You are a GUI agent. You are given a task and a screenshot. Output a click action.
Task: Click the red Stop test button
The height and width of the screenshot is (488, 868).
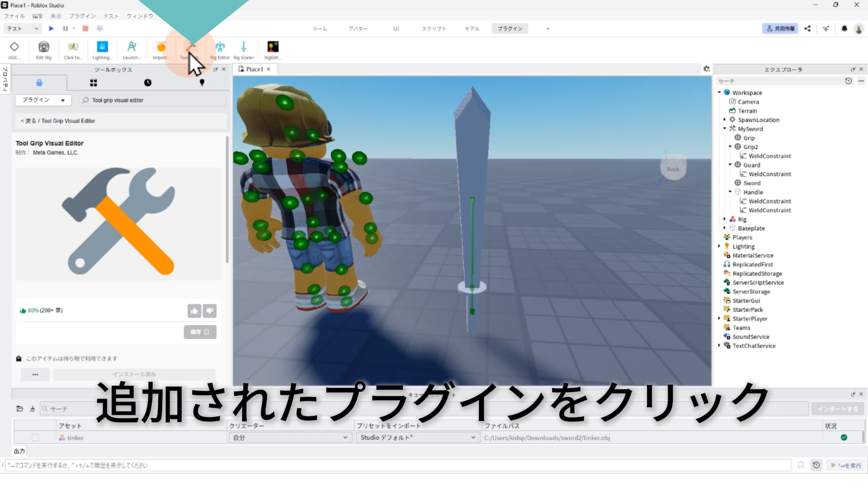[85, 28]
